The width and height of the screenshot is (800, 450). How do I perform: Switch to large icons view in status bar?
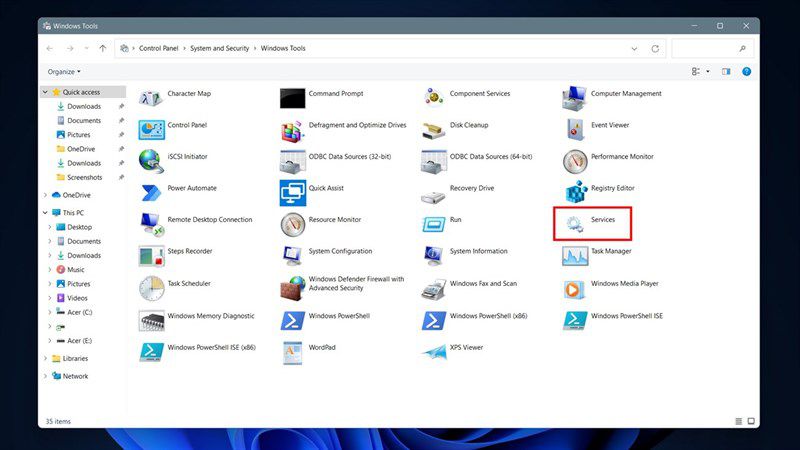pos(751,421)
